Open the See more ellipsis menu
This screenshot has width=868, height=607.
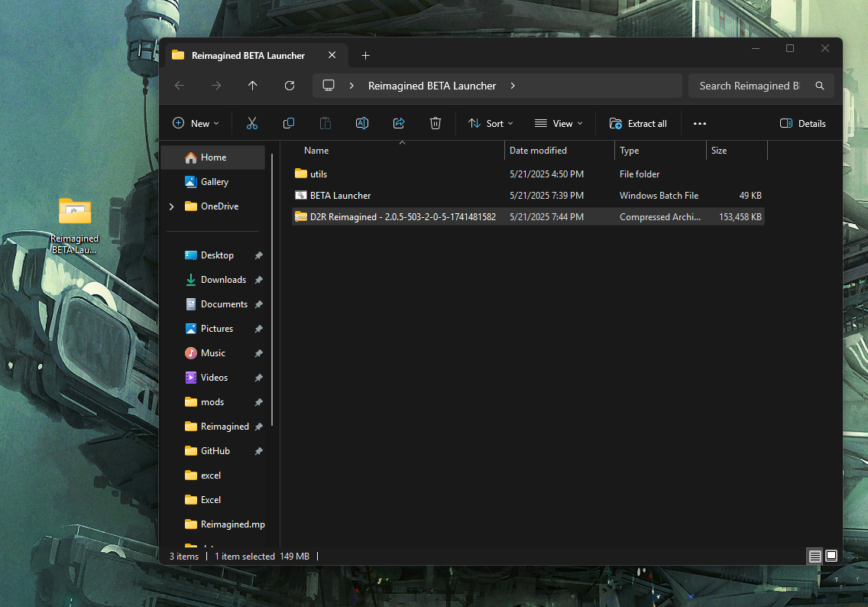click(x=700, y=124)
